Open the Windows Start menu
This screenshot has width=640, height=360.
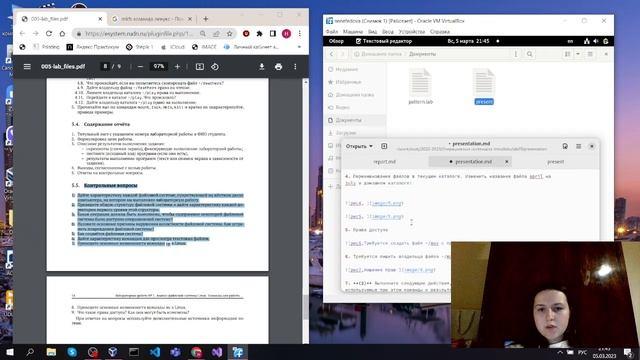pyautogui.click(x=9, y=352)
